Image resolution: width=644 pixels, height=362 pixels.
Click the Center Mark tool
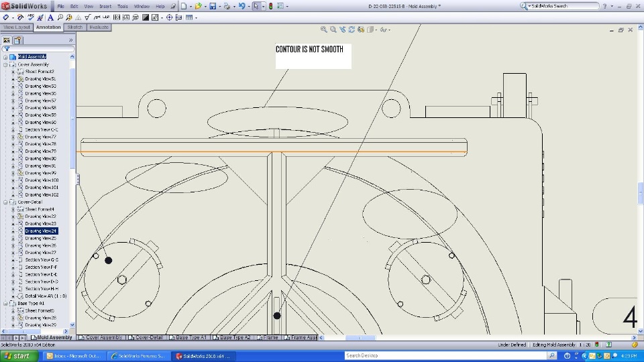coord(169,17)
